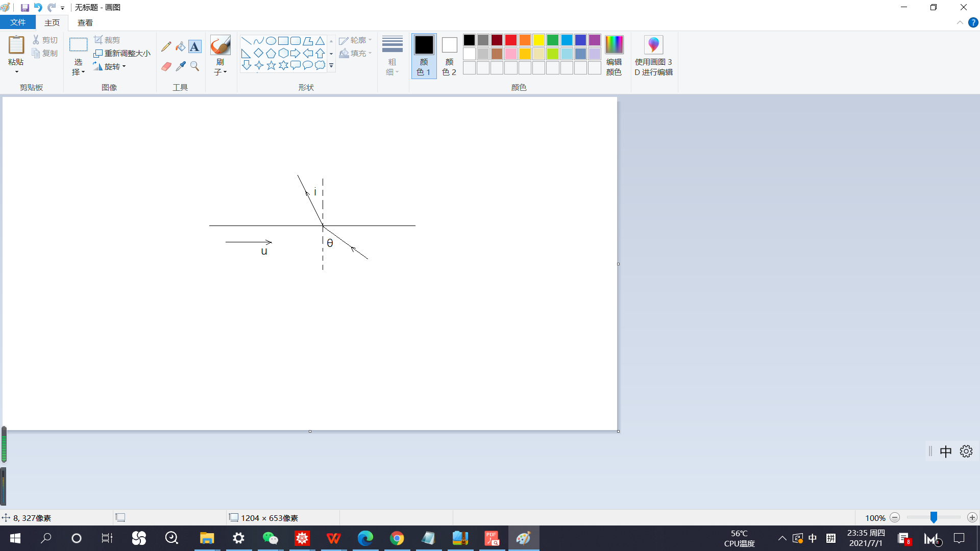Click the zoom slider thumb
Image resolution: width=980 pixels, height=551 pixels.
coord(934,517)
